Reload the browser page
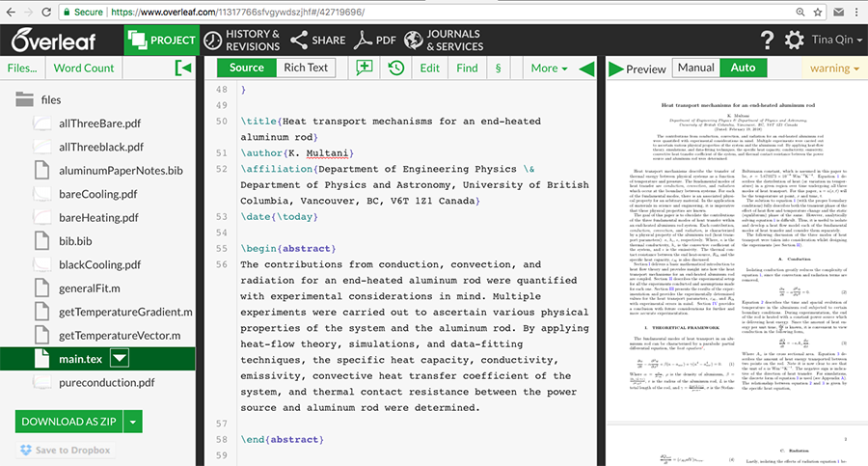 click(46, 12)
